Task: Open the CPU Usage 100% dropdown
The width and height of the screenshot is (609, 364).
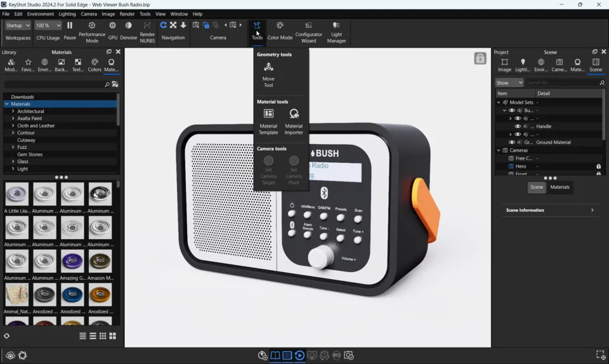Action: [48, 25]
